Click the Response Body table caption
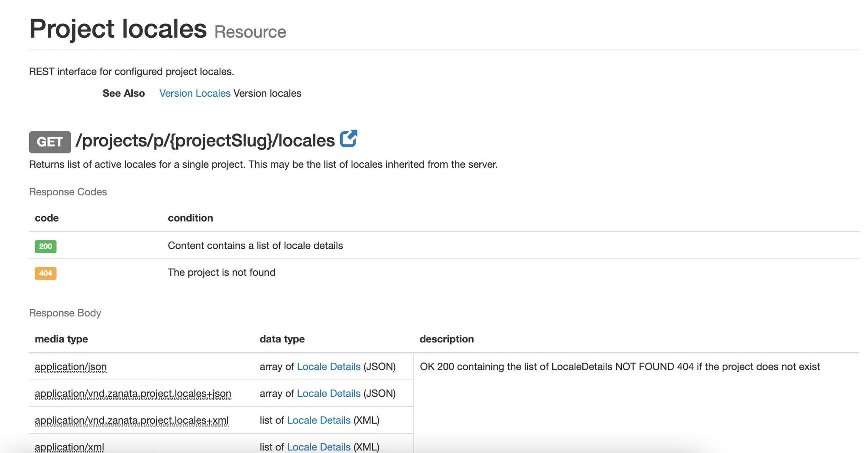Viewport: 868px width, 453px height. [65, 313]
